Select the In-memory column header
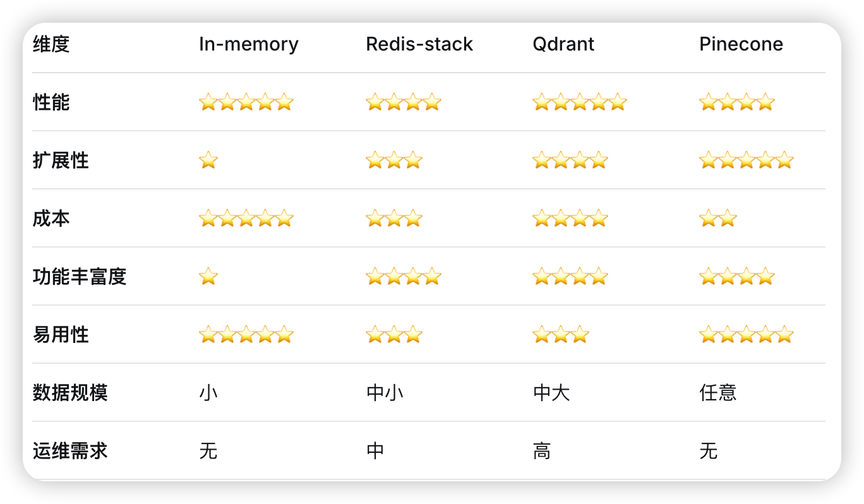The image size is (864, 504). pos(249,44)
